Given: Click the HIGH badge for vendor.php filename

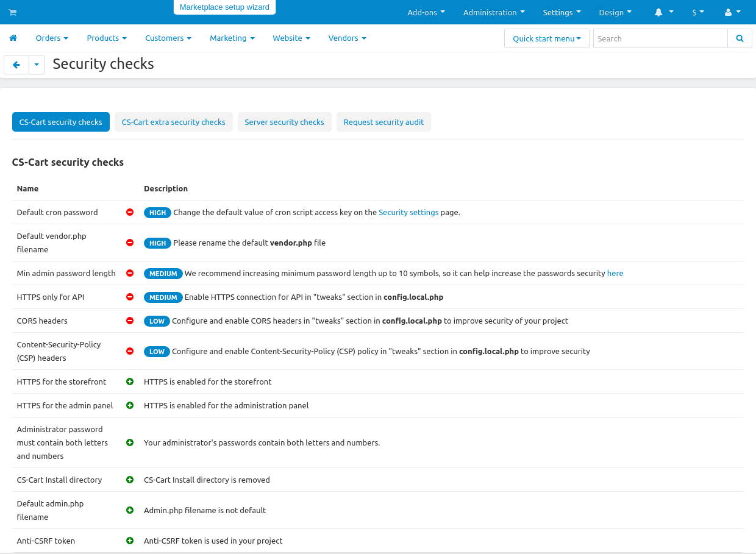Looking at the screenshot, I should tap(157, 243).
